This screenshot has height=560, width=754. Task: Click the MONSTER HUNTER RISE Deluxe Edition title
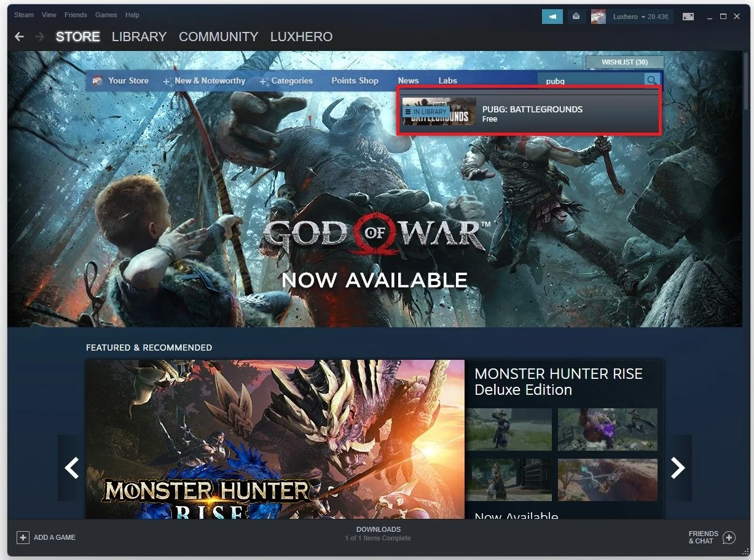coord(558,382)
